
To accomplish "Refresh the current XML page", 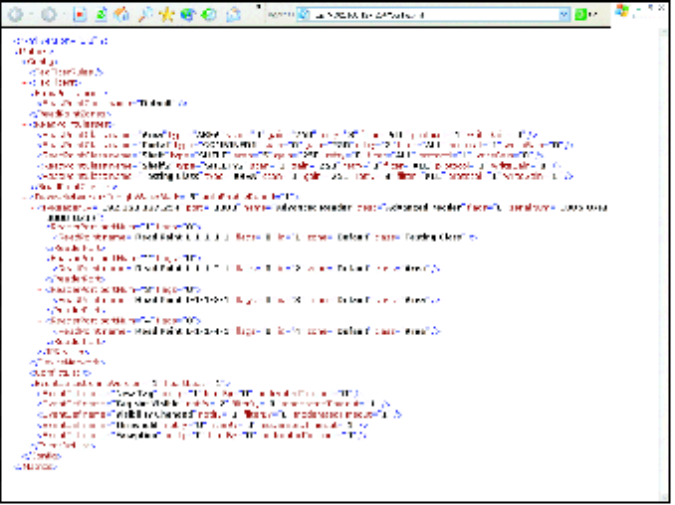I will click(x=101, y=15).
